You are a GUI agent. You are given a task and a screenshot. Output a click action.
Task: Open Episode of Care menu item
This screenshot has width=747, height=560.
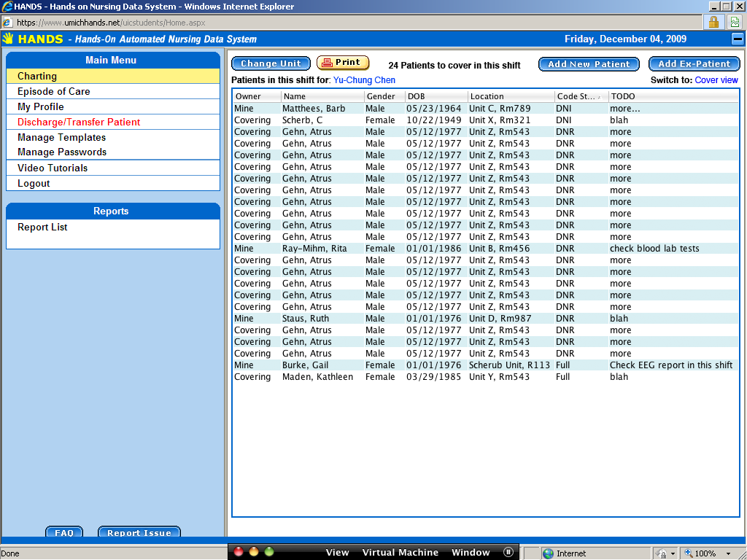coord(113,91)
